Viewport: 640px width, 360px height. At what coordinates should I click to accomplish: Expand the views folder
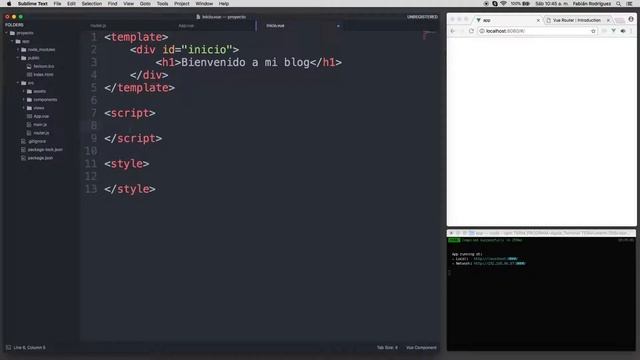coord(24,108)
